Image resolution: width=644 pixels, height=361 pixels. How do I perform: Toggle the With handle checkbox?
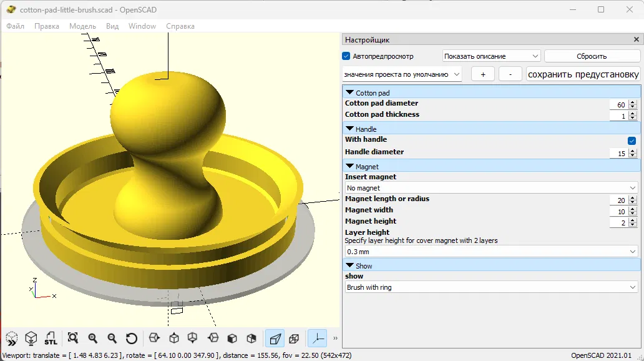coord(632,141)
